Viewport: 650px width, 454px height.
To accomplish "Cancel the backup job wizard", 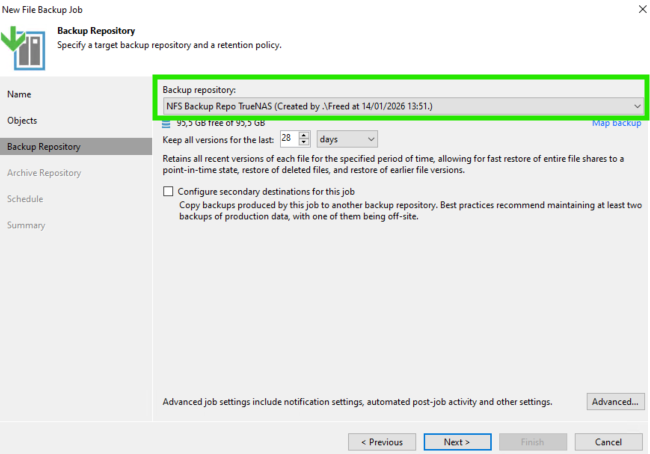I will [x=609, y=442].
